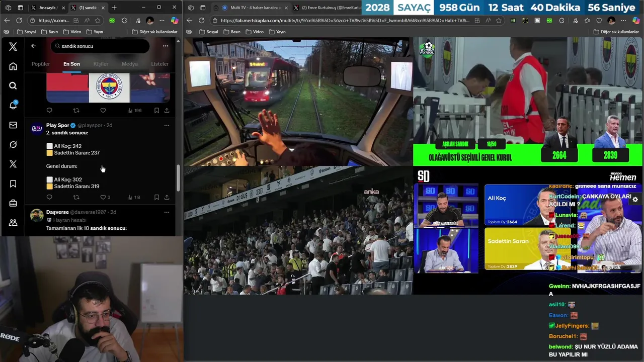Switch to the Popüler search tab

pyautogui.click(x=41, y=64)
